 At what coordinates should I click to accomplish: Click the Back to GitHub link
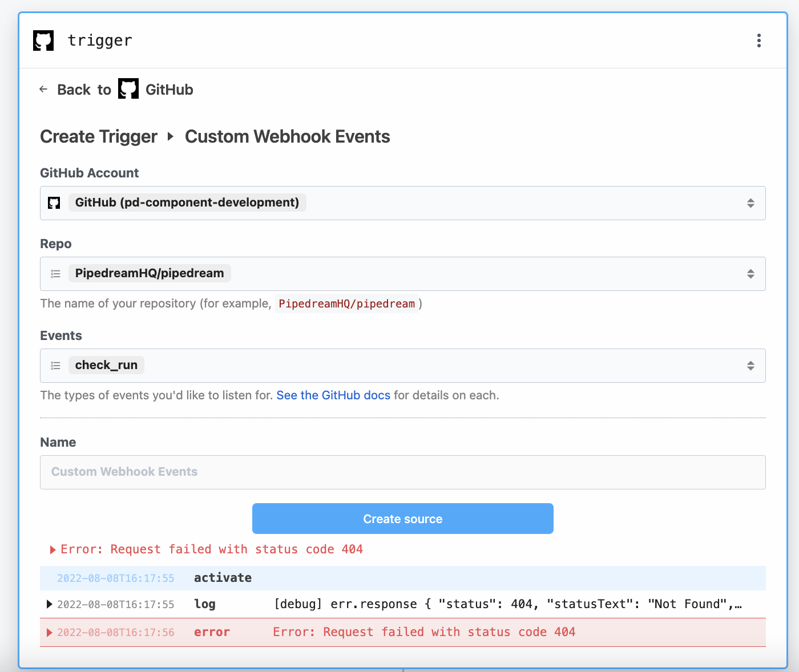pos(116,89)
